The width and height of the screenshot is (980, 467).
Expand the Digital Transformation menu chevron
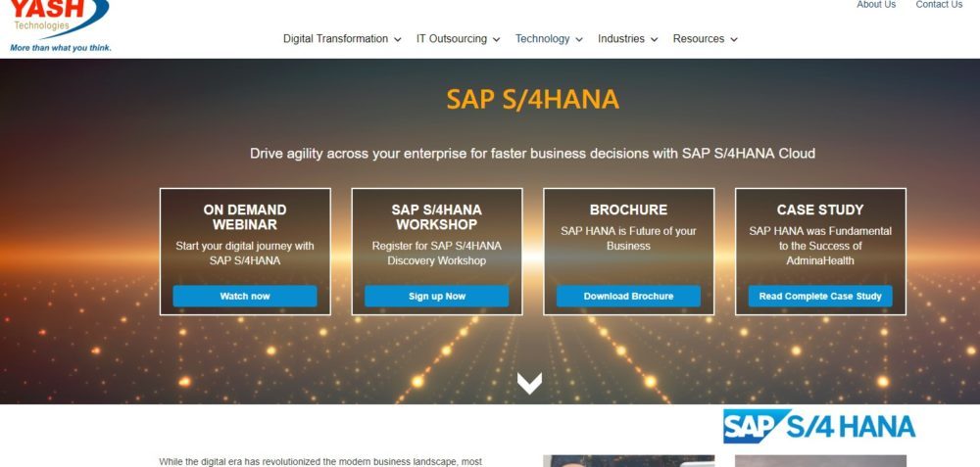[x=397, y=40]
